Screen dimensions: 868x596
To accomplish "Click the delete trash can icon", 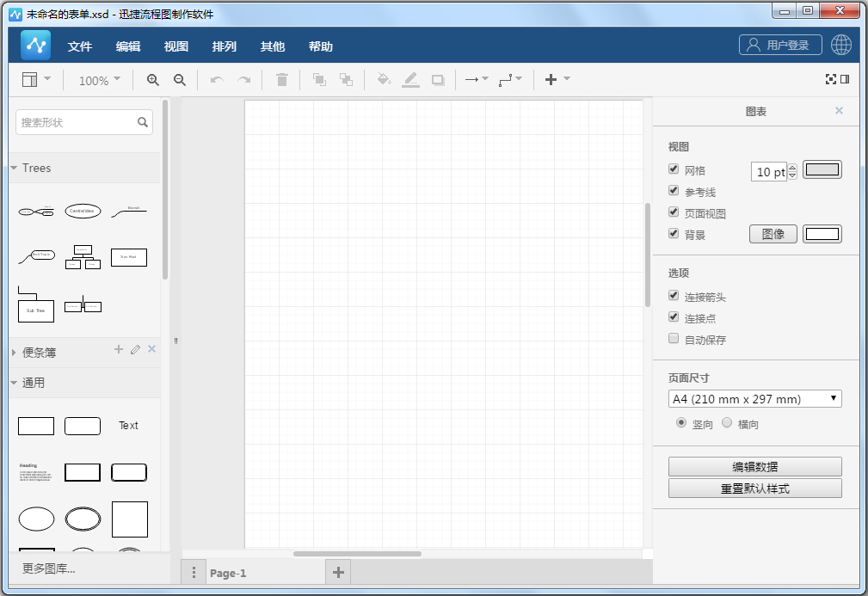I will click(281, 80).
